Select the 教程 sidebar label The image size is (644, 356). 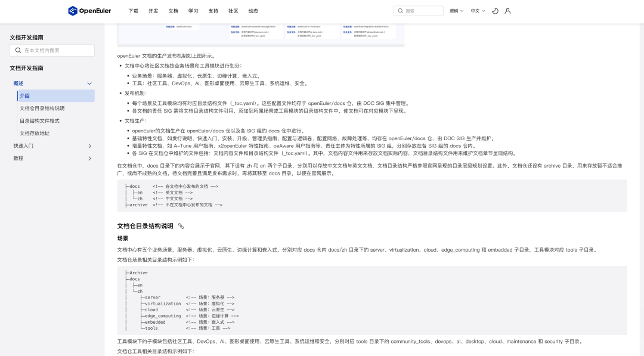(x=18, y=158)
